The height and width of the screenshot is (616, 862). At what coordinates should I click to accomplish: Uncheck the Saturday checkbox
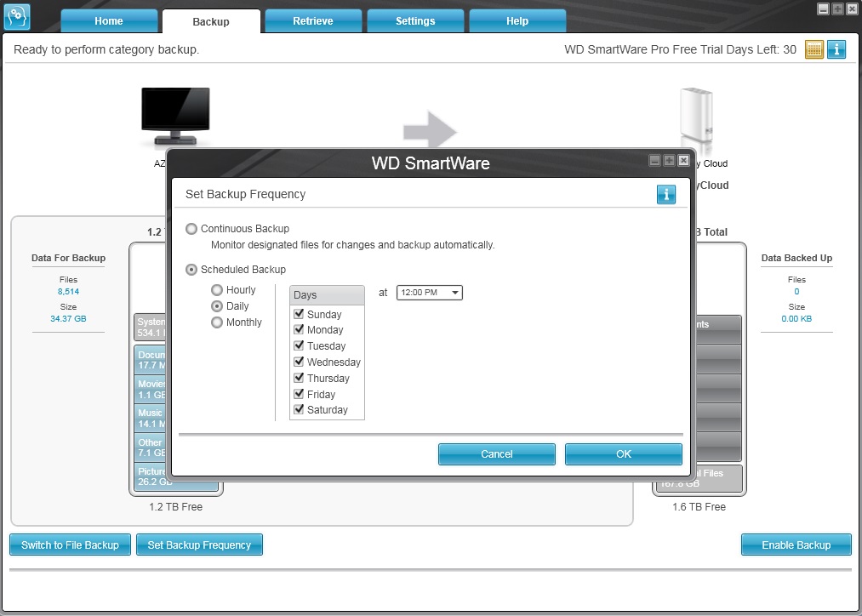point(299,409)
